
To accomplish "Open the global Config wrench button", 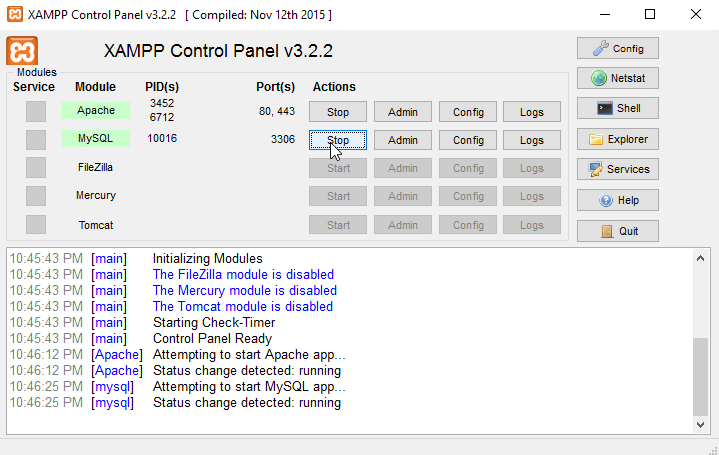I will pyautogui.click(x=618, y=48).
